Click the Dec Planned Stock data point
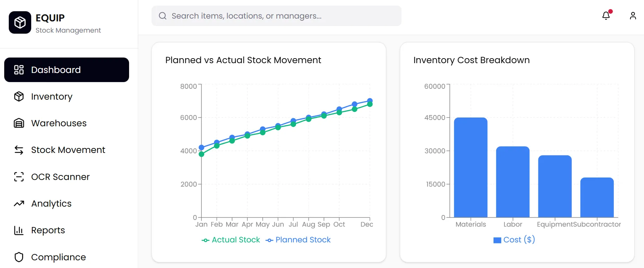The height and width of the screenshot is (268, 644). tap(370, 101)
